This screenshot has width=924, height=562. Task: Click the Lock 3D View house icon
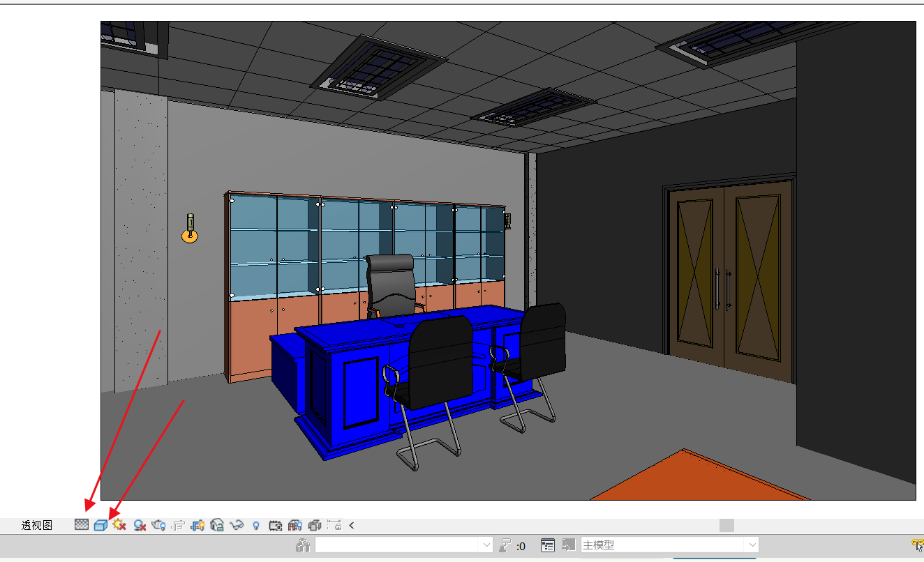(x=217, y=525)
